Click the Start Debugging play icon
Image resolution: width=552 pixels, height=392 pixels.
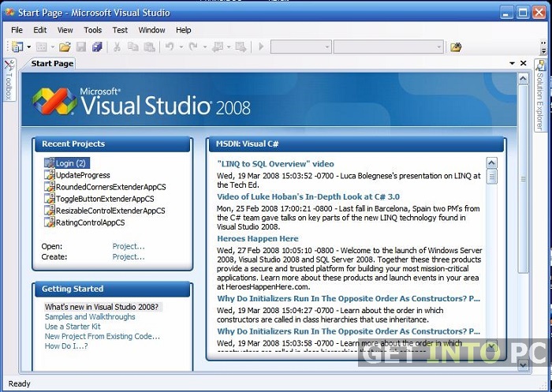[x=261, y=47]
